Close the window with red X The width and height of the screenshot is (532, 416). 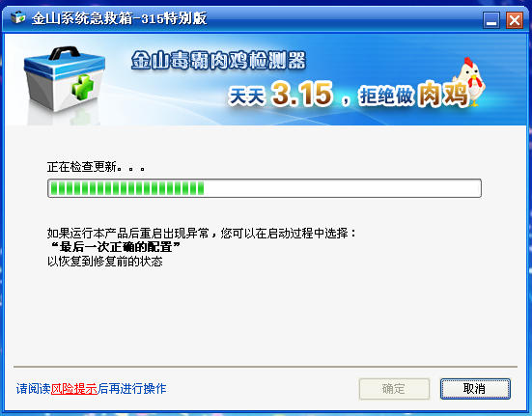(x=515, y=20)
